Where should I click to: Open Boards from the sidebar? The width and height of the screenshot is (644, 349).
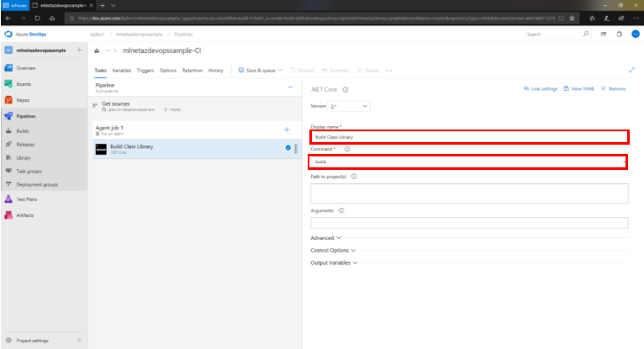point(25,83)
